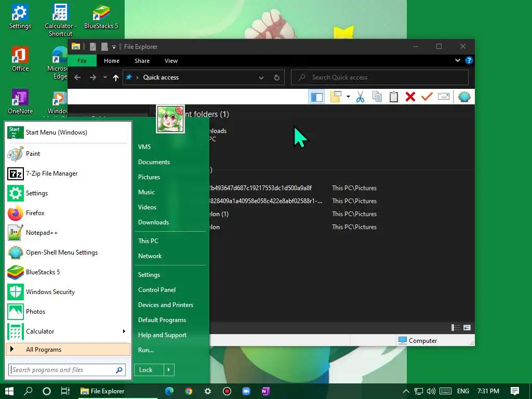Expand the Calculator submenu arrow
The height and width of the screenshot is (399, 532).
click(124, 331)
